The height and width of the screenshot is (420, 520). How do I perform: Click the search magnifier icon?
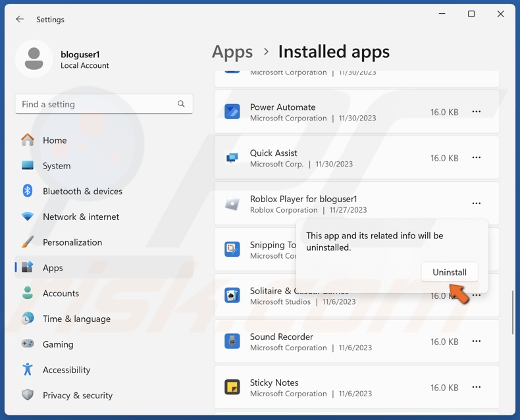(181, 104)
